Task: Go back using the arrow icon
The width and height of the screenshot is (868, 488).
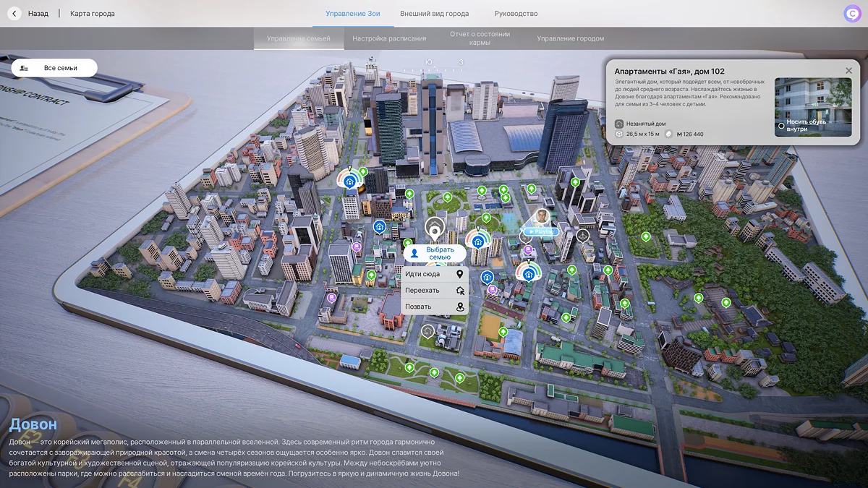Action: 14,14
